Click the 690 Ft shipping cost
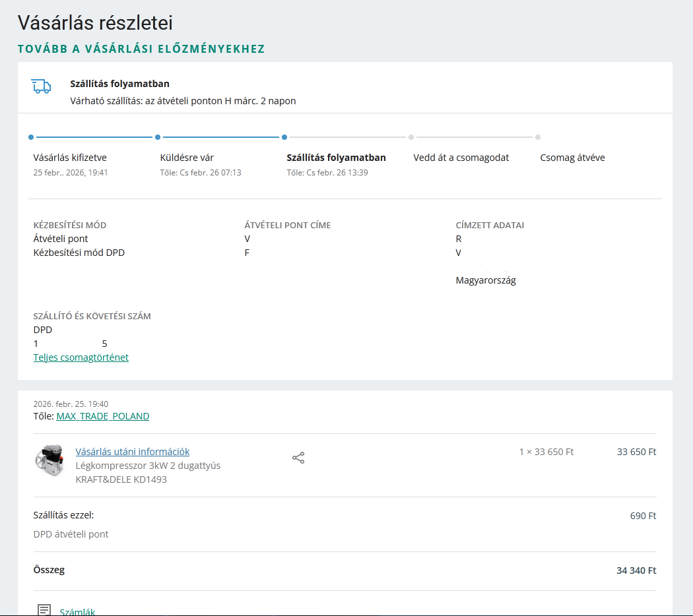 point(643,516)
